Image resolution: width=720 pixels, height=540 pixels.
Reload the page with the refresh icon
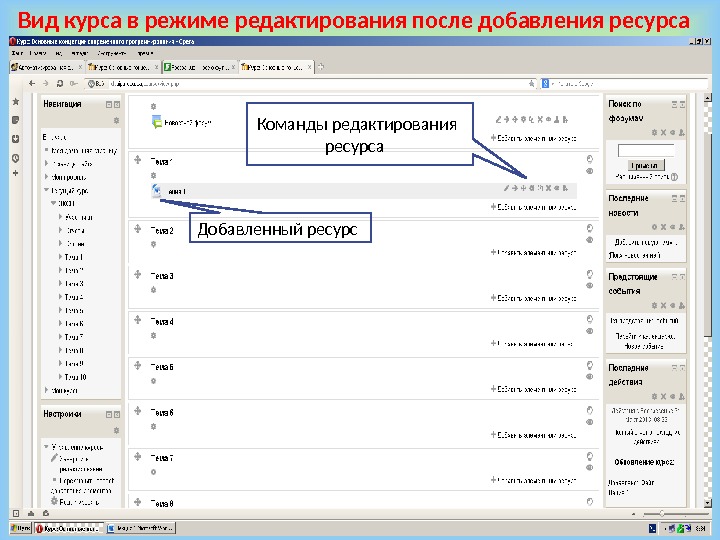pos(60,83)
